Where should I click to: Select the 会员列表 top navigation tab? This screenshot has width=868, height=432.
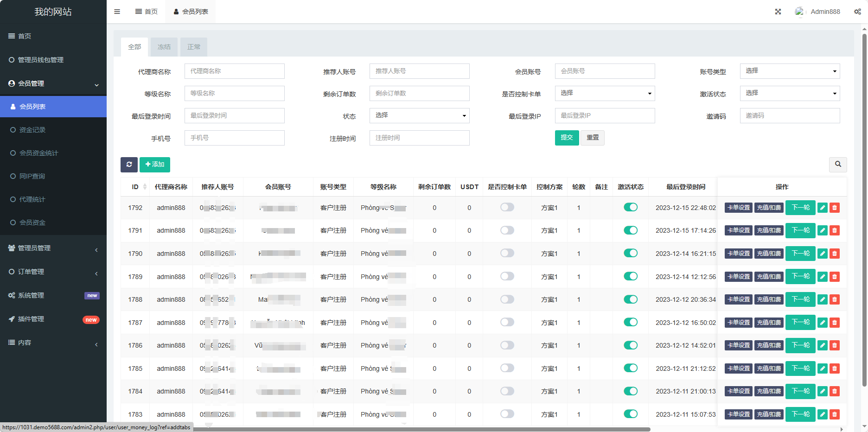191,12
